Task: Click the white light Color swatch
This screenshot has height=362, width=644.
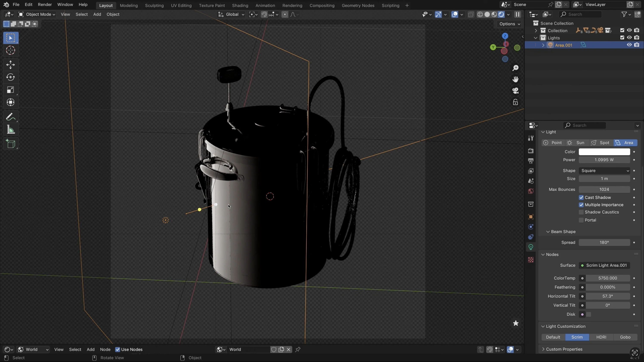Action: coord(604,152)
